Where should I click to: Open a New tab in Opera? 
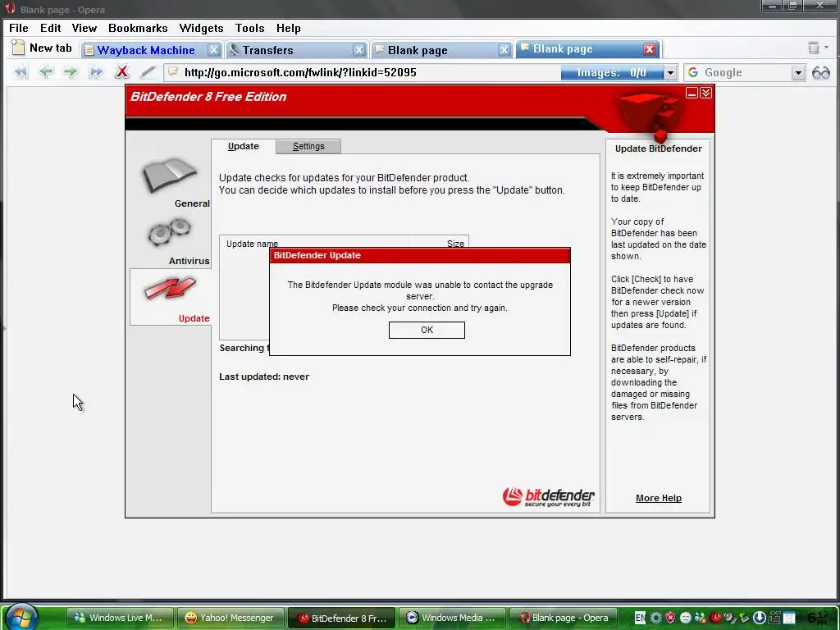(x=41, y=48)
